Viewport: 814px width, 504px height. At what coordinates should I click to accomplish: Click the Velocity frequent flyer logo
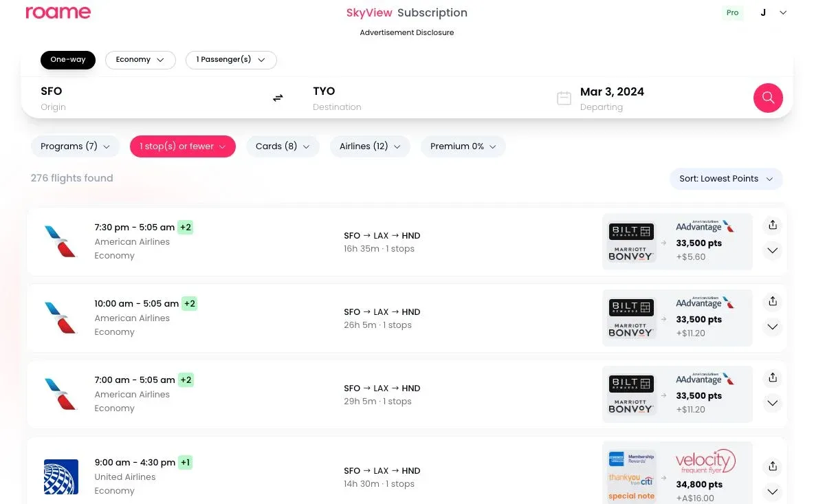pyautogui.click(x=705, y=461)
